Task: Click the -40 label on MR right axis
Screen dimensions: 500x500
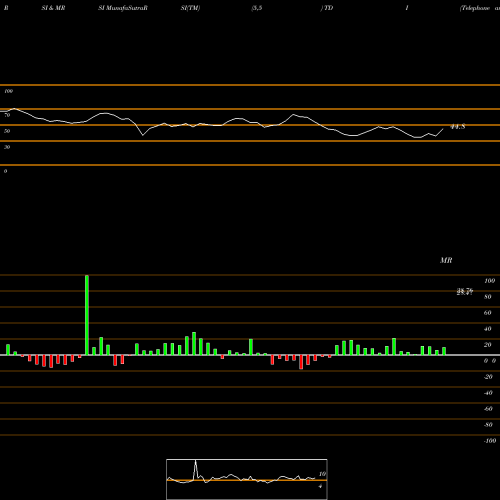Action: click(488, 393)
